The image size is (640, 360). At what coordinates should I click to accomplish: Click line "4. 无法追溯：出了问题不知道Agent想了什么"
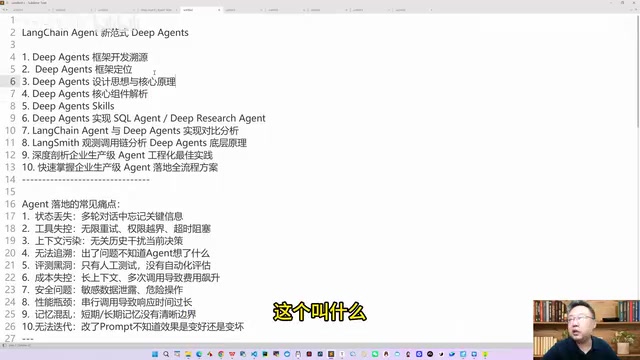(x=116, y=253)
